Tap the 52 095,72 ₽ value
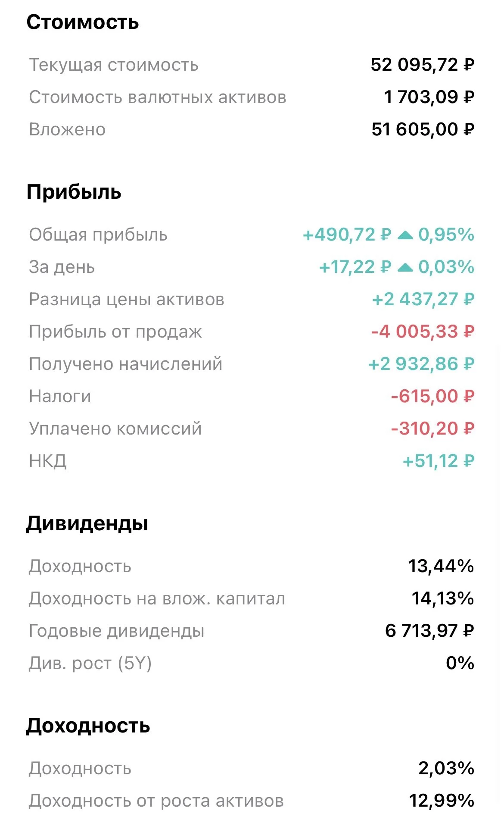The width and height of the screenshot is (504, 820). (422, 65)
